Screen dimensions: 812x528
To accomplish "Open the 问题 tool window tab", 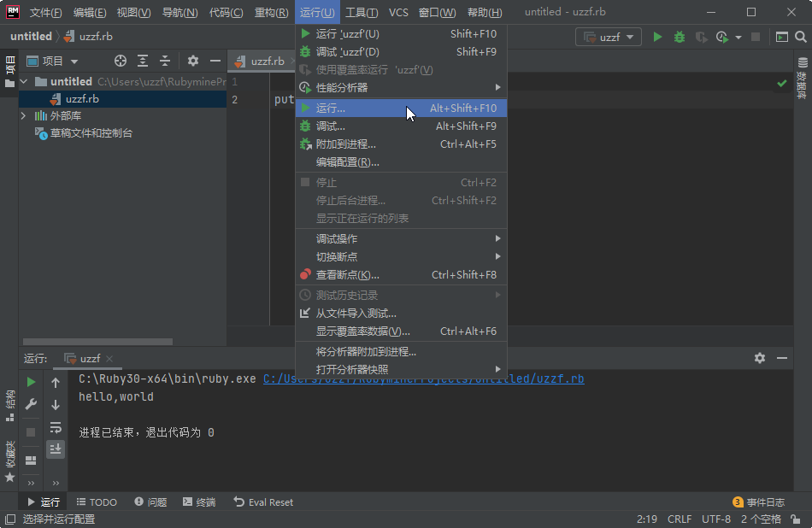I will point(150,502).
